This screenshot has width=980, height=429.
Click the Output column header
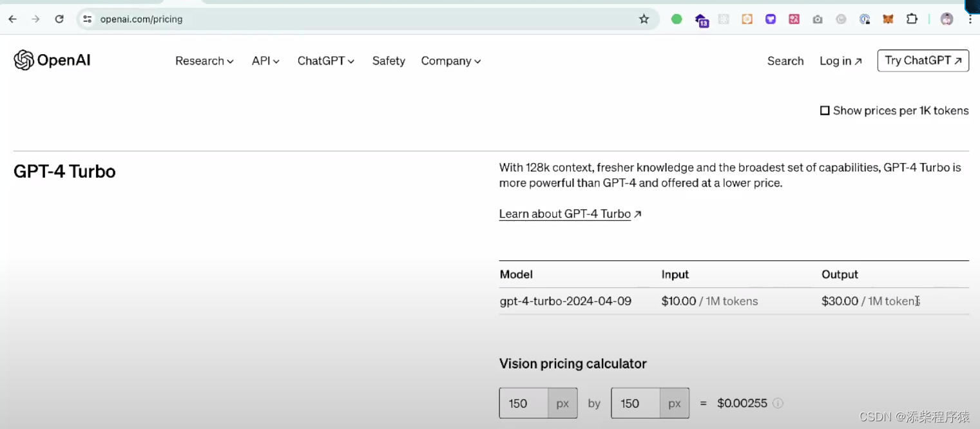[x=840, y=274]
